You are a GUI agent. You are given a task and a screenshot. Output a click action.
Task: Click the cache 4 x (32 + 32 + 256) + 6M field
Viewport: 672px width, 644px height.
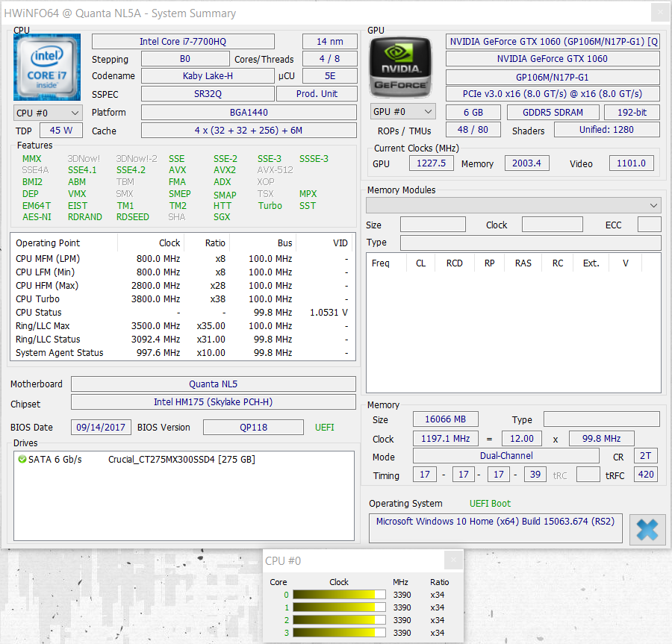click(249, 130)
